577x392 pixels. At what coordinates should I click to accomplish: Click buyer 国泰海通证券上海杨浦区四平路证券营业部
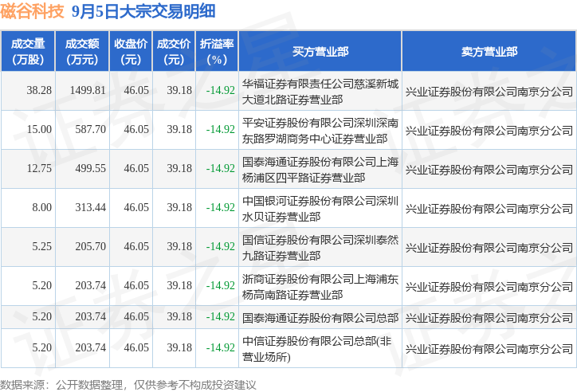point(320,170)
